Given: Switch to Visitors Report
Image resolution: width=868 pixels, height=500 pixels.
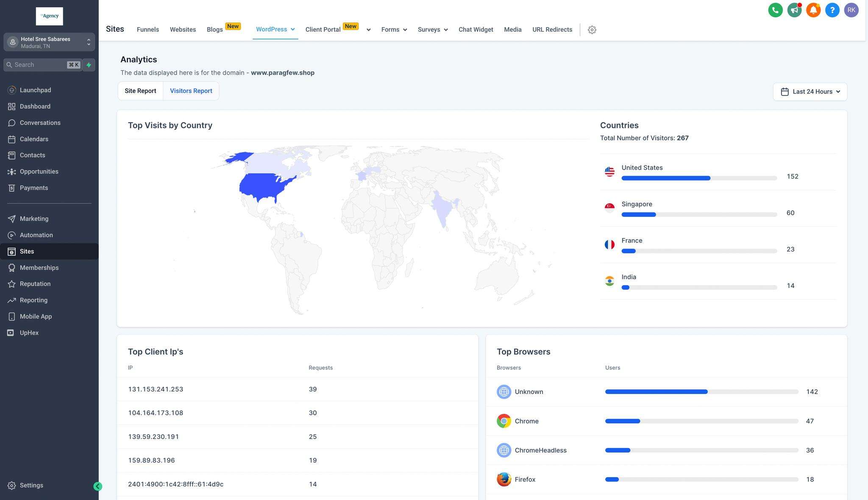Looking at the screenshot, I should pyautogui.click(x=191, y=91).
